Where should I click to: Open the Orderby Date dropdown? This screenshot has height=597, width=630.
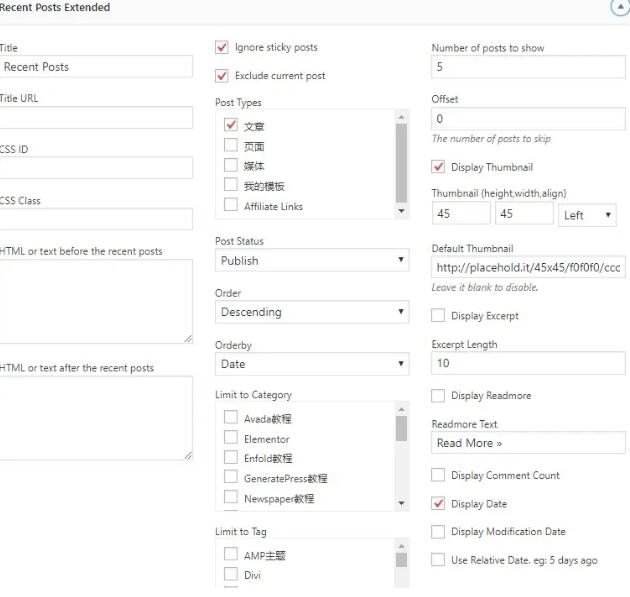[312, 364]
